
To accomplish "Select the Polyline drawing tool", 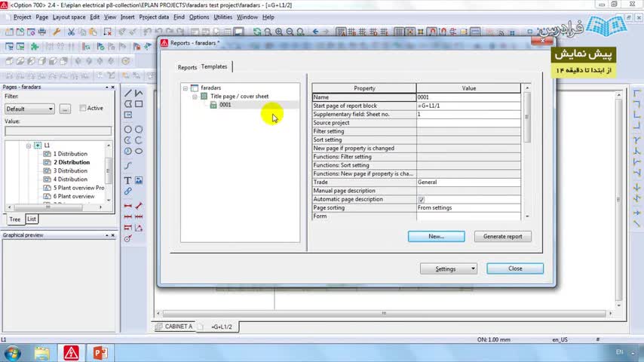I will [139, 94].
